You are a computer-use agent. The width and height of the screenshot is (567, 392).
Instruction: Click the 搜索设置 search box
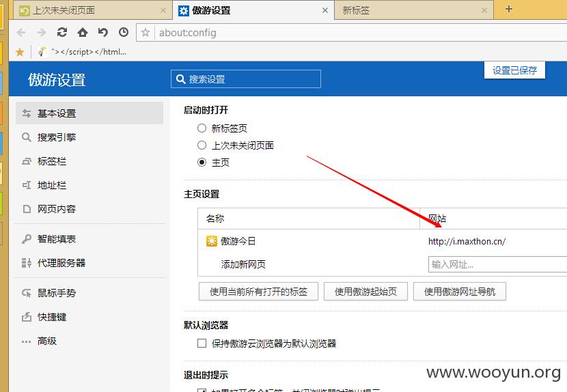(246, 79)
